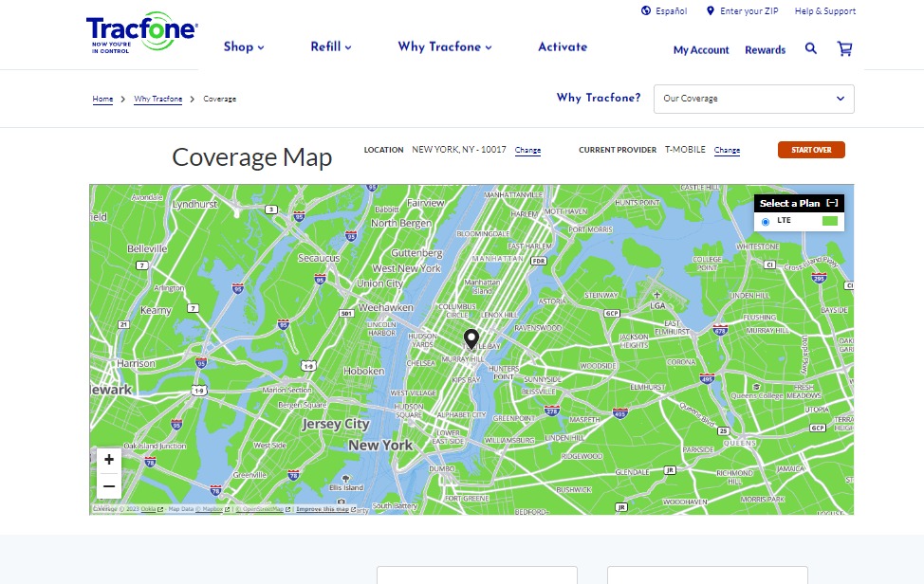Go to Home breadcrumb
The height and width of the screenshot is (584, 924).
102,99
